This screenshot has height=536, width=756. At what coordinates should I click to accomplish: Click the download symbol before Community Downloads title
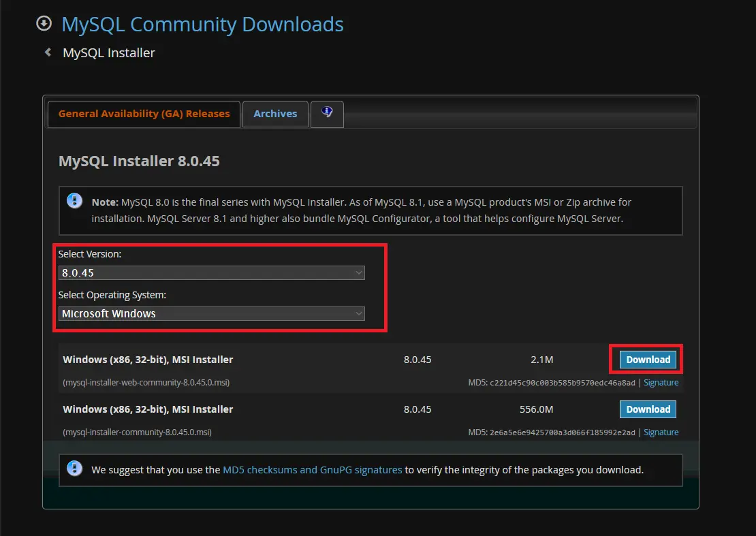44,23
